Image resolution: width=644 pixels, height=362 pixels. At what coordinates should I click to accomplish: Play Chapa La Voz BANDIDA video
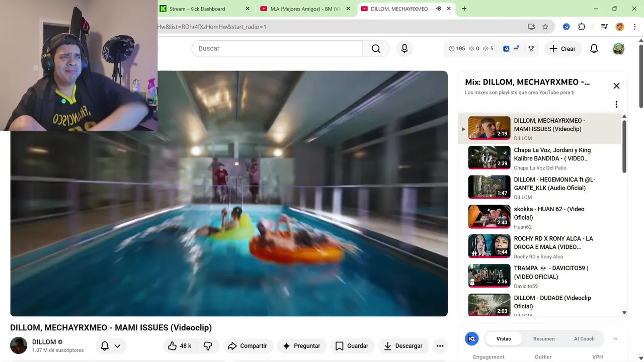[539, 158]
